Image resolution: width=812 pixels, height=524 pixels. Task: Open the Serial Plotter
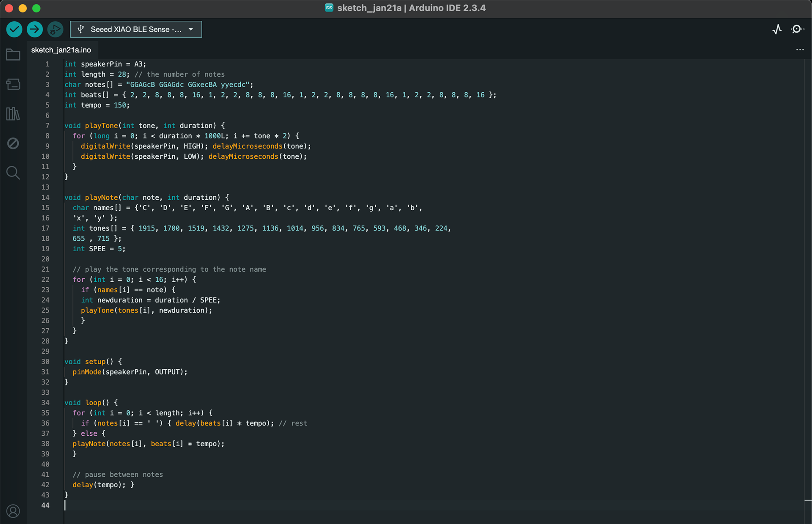click(777, 29)
